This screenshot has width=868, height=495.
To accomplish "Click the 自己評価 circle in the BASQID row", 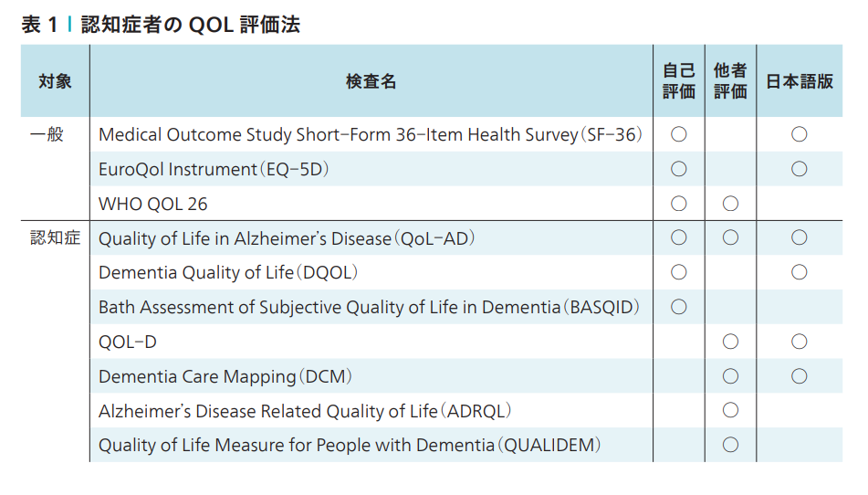I will (678, 307).
